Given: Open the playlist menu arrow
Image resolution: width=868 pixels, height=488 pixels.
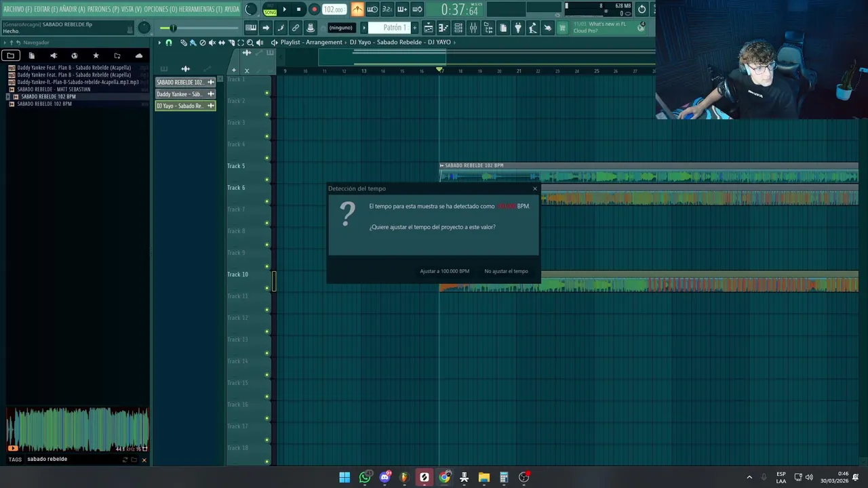Looking at the screenshot, I should pos(159,43).
